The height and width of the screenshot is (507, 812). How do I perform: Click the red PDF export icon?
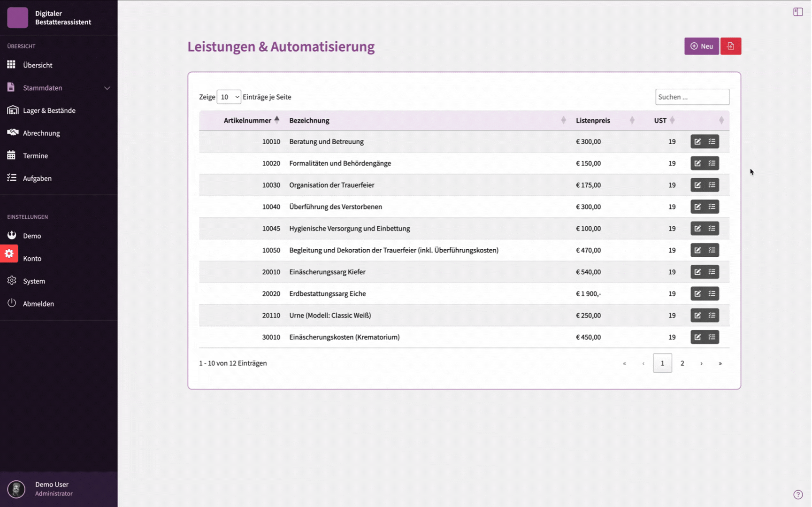730,46
